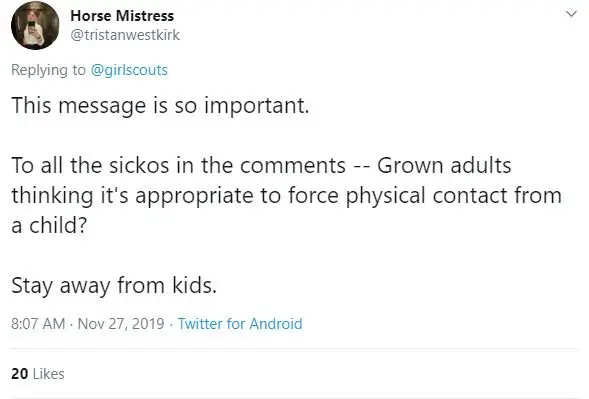Click the "This message is so important." line
This screenshot has width=589, height=399.
(160, 106)
